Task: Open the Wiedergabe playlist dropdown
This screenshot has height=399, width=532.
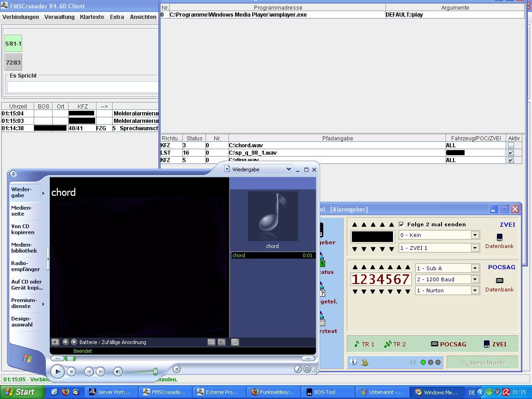Action: point(289,169)
